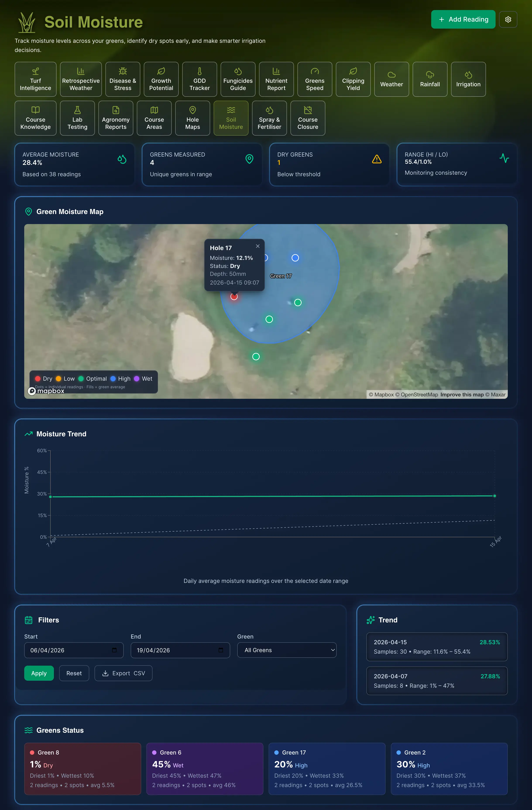Click the Green Moisture Map pin icon

pyautogui.click(x=29, y=212)
